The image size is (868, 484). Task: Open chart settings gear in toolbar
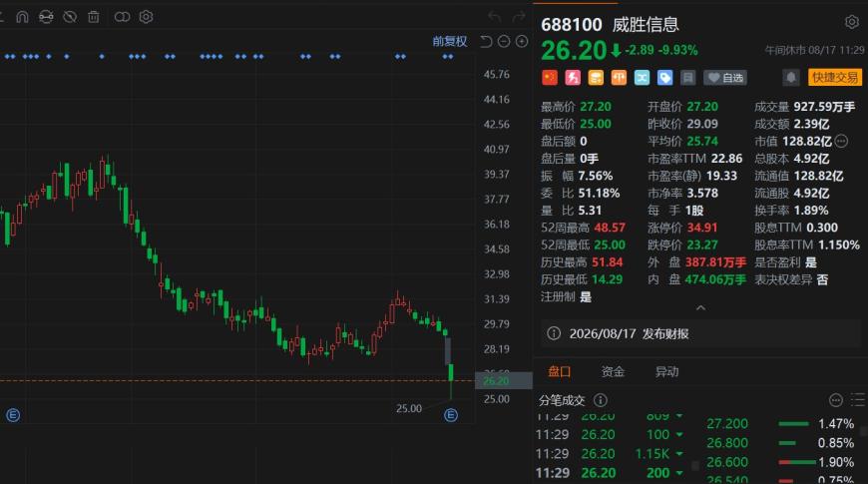coord(146,17)
